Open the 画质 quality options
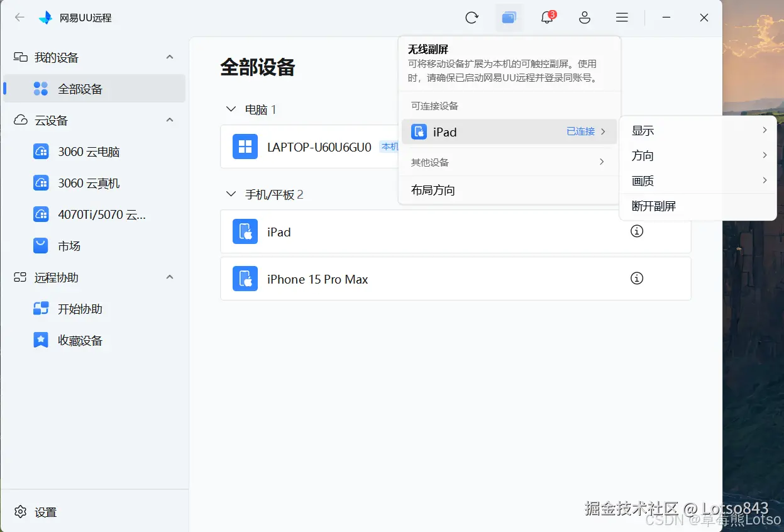784x532 pixels. tap(643, 180)
